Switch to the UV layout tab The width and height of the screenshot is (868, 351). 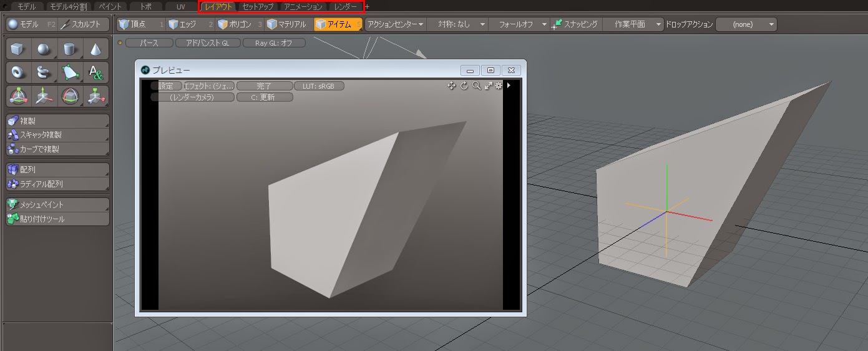180,7
